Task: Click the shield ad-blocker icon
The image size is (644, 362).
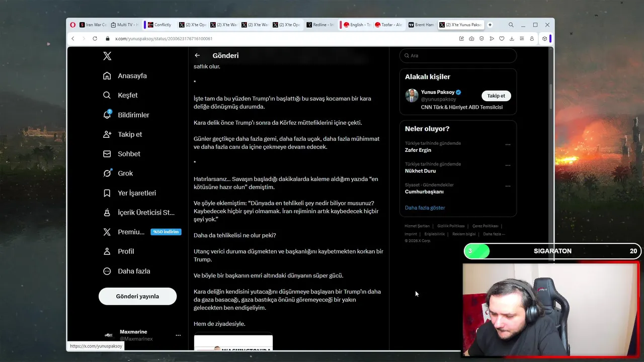Action: pyautogui.click(x=481, y=39)
